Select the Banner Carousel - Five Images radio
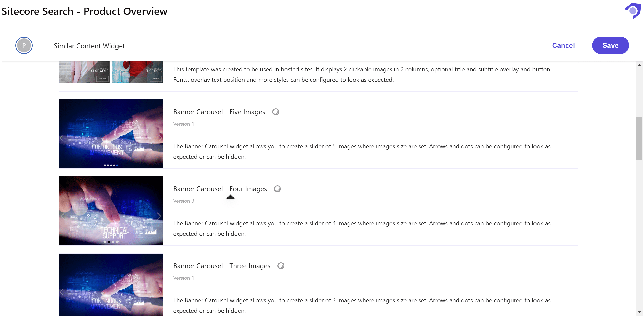 click(276, 112)
